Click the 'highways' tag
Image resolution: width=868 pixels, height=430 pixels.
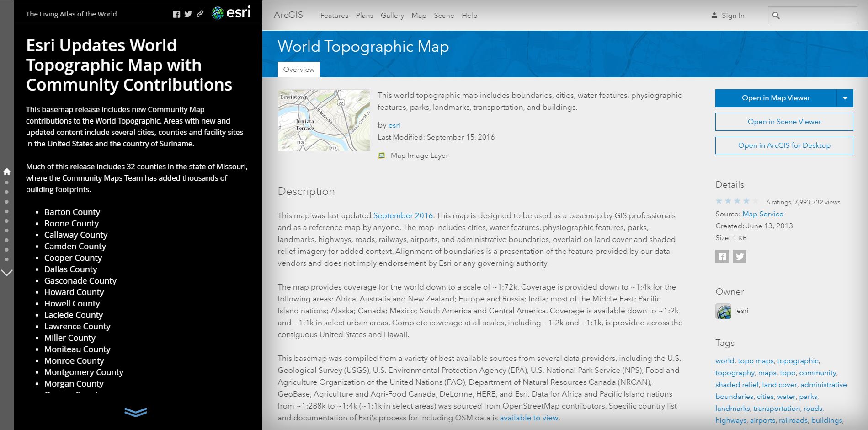tap(730, 420)
